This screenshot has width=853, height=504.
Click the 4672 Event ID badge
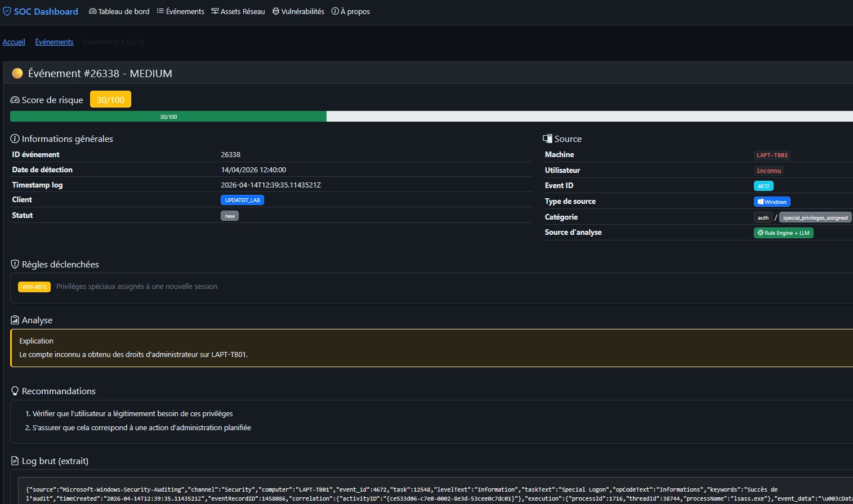pos(763,186)
